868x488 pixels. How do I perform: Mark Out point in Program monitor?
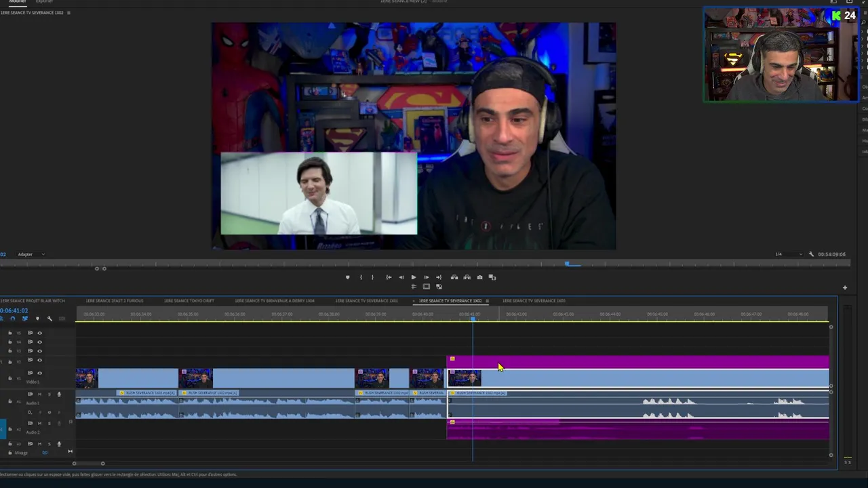tap(372, 277)
